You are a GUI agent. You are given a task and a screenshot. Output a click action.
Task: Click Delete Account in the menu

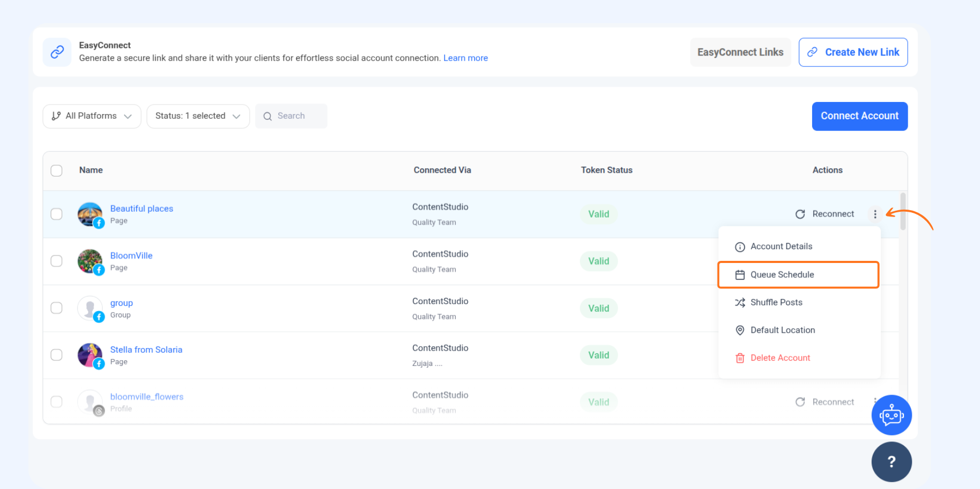[780, 358]
